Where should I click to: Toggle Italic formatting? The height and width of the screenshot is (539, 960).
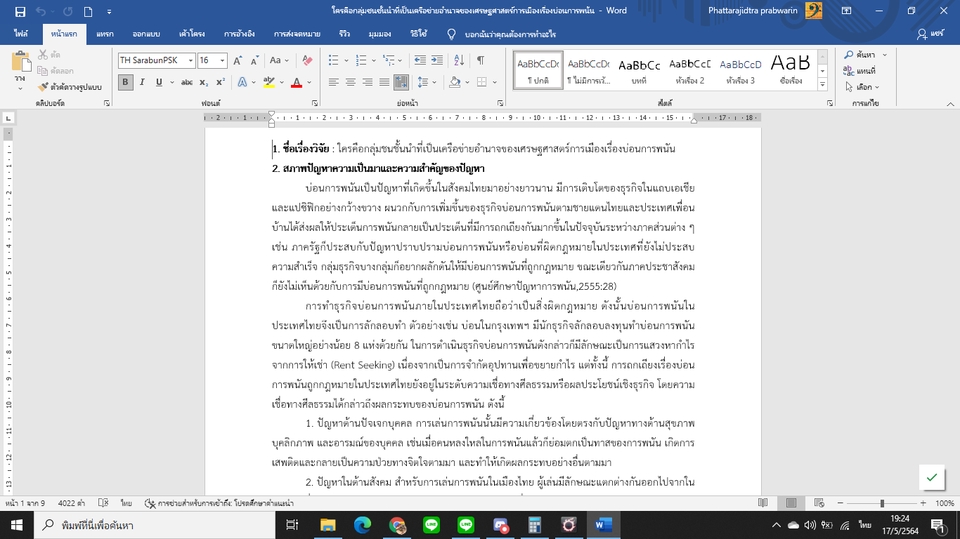[142, 82]
